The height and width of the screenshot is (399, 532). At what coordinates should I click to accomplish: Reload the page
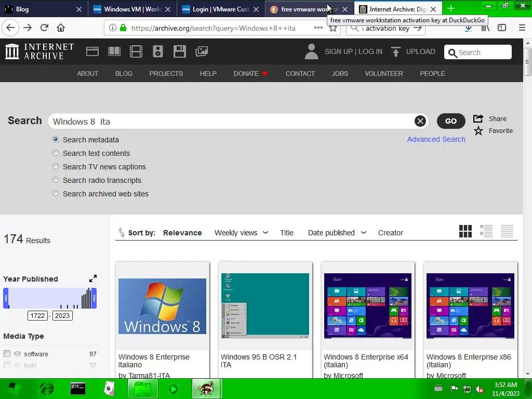click(45, 28)
